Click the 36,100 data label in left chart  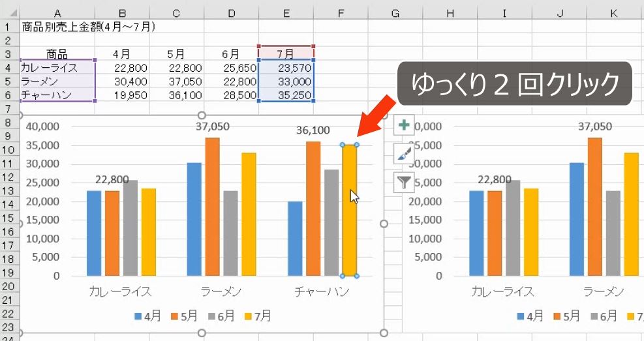313,130
